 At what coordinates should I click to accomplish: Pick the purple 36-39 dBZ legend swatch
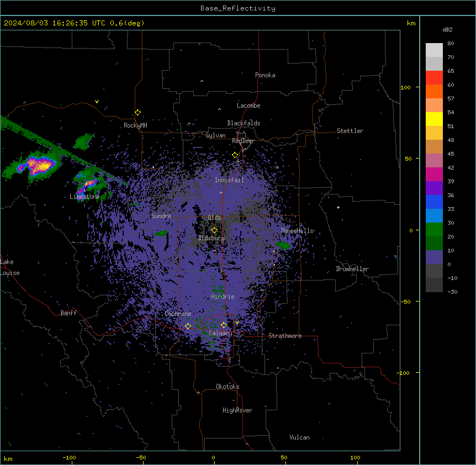pos(434,188)
